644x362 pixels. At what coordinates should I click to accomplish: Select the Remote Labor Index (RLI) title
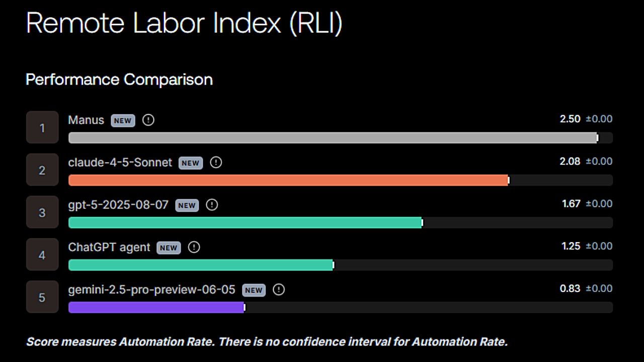click(184, 22)
